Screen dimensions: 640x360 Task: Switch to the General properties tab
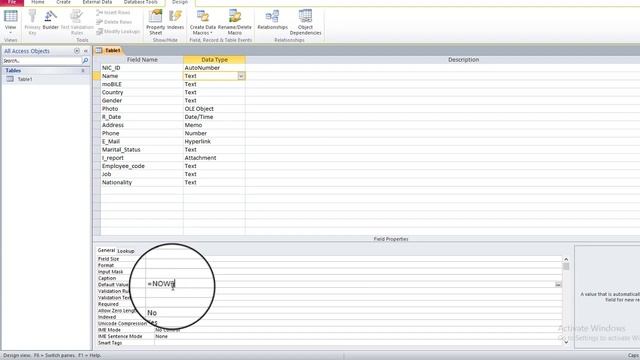(106, 250)
